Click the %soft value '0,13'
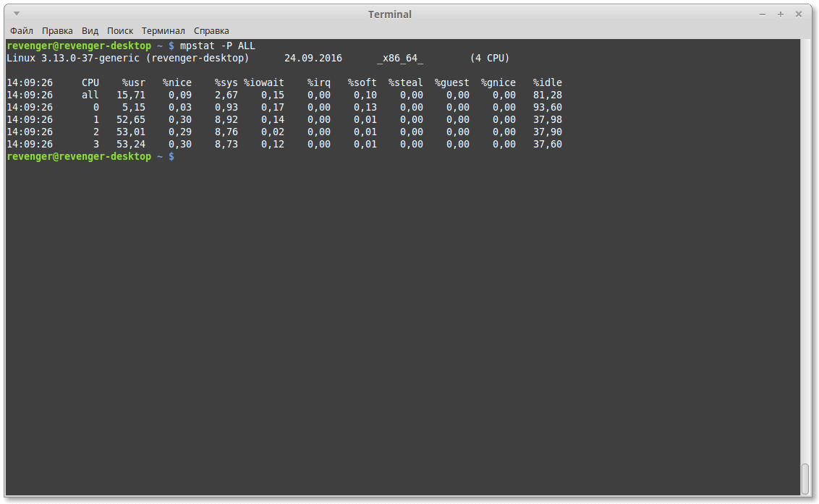 (365, 108)
